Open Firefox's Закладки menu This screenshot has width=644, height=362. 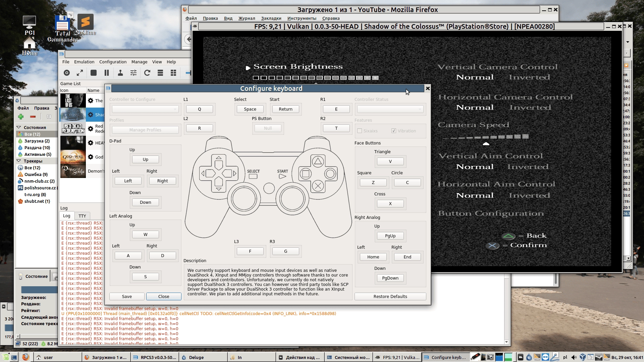pyautogui.click(x=271, y=18)
